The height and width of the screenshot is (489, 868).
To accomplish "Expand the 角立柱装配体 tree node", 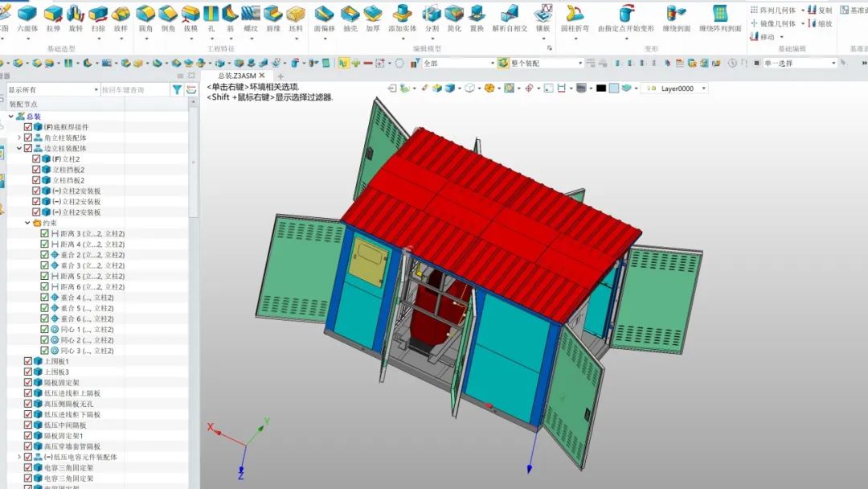I will (x=19, y=138).
